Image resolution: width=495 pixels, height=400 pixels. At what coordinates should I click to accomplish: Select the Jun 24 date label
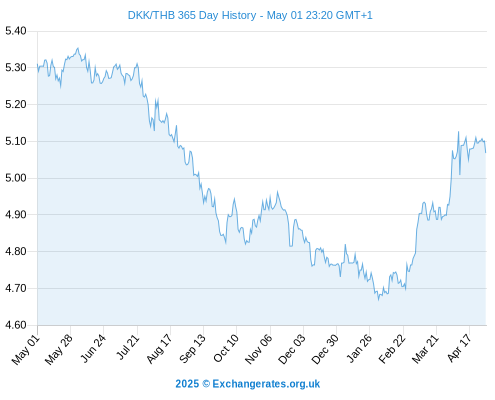point(93,348)
